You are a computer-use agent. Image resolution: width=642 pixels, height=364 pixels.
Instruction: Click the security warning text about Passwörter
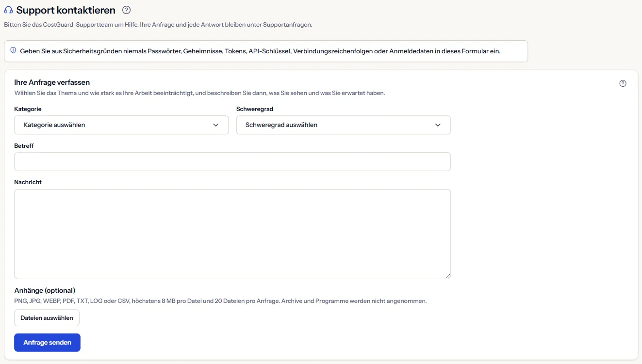(260, 51)
